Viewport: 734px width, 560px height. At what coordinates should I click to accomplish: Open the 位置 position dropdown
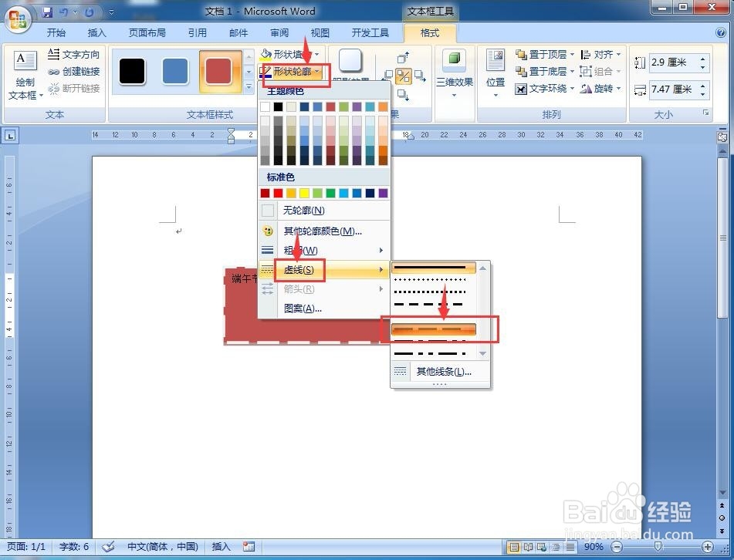click(x=496, y=74)
